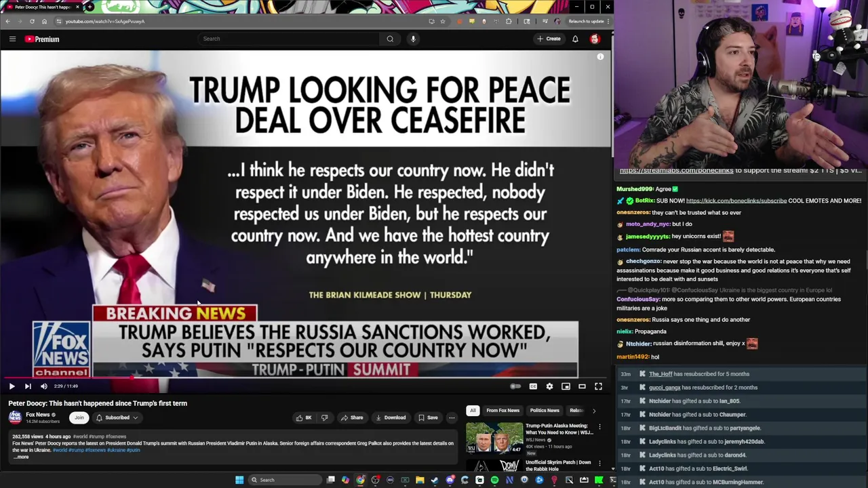Viewport: 868px width, 488px height.
Task: Save the video to a playlist
Action: (x=428, y=418)
